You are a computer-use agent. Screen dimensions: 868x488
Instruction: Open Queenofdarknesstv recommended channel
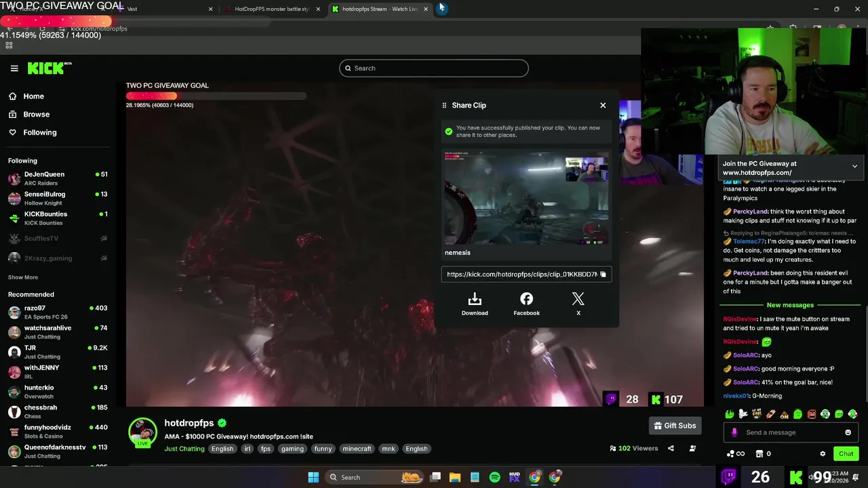point(58,451)
